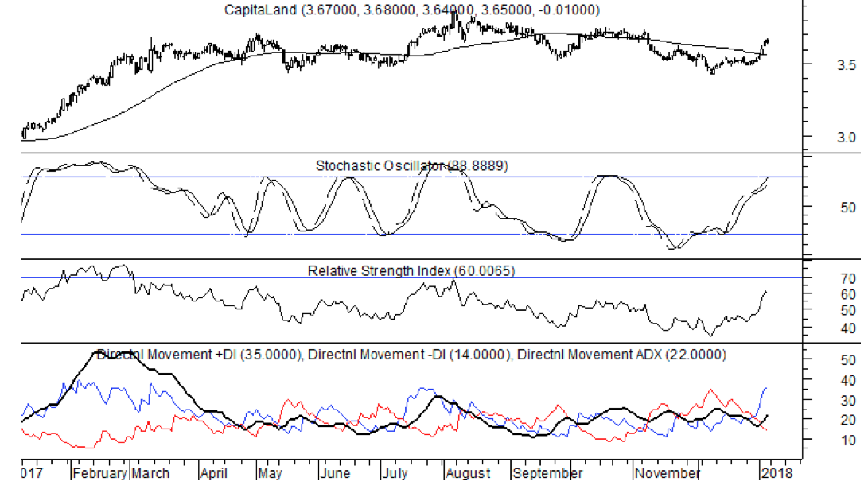
Task: Click the 50 value on RSI axis
Action: (x=848, y=311)
